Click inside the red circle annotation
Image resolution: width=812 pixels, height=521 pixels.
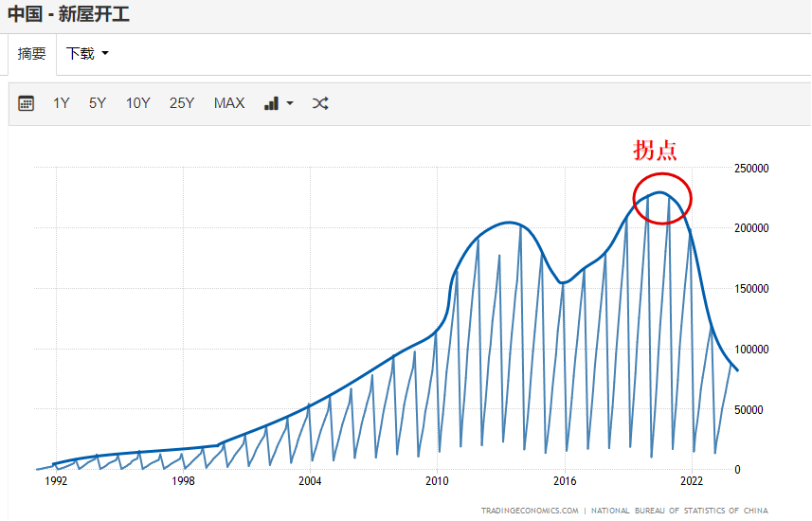(x=662, y=199)
